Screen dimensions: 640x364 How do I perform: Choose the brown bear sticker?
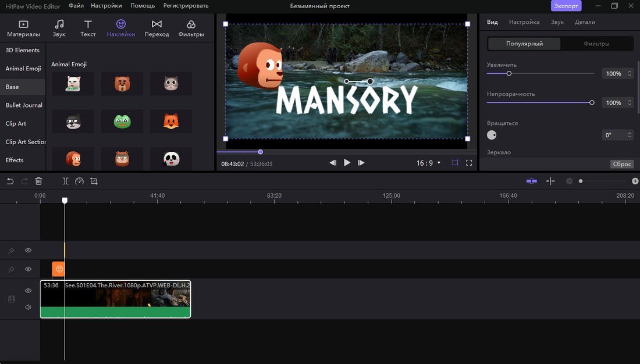[x=122, y=84]
